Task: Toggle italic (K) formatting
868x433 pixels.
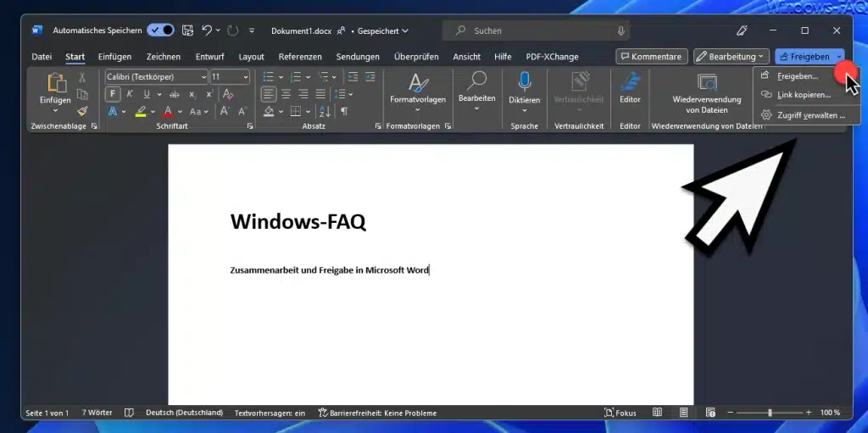Action: (130, 94)
